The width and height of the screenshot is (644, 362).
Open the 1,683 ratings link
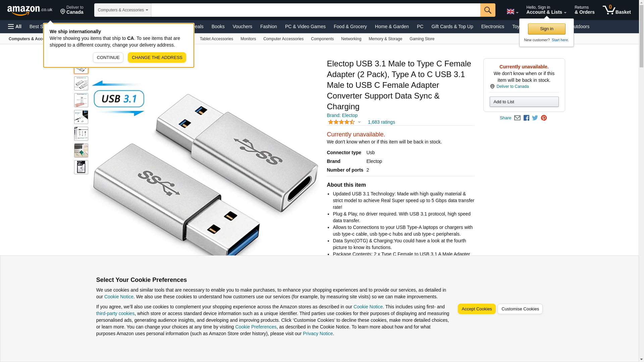click(381, 122)
